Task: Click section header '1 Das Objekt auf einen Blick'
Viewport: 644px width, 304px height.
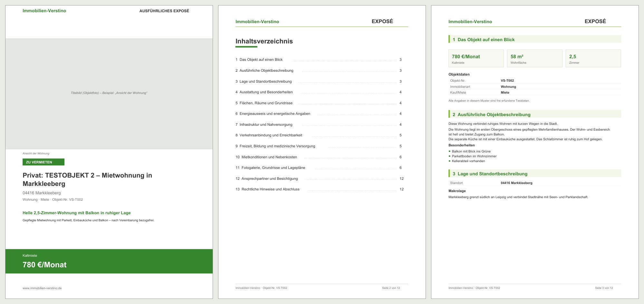Action: [535, 39]
